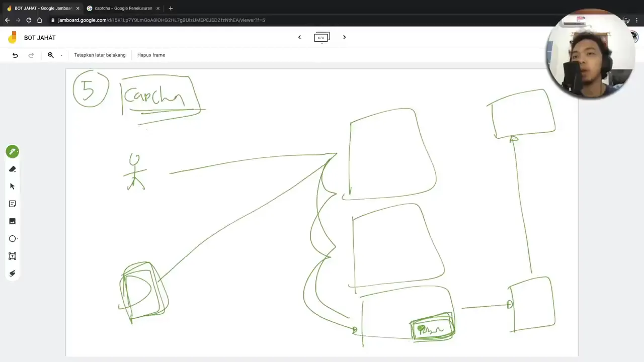Image resolution: width=644 pixels, height=362 pixels.
Task: Click Tetapkan latar belakang
Action: (x=100, y=55)
